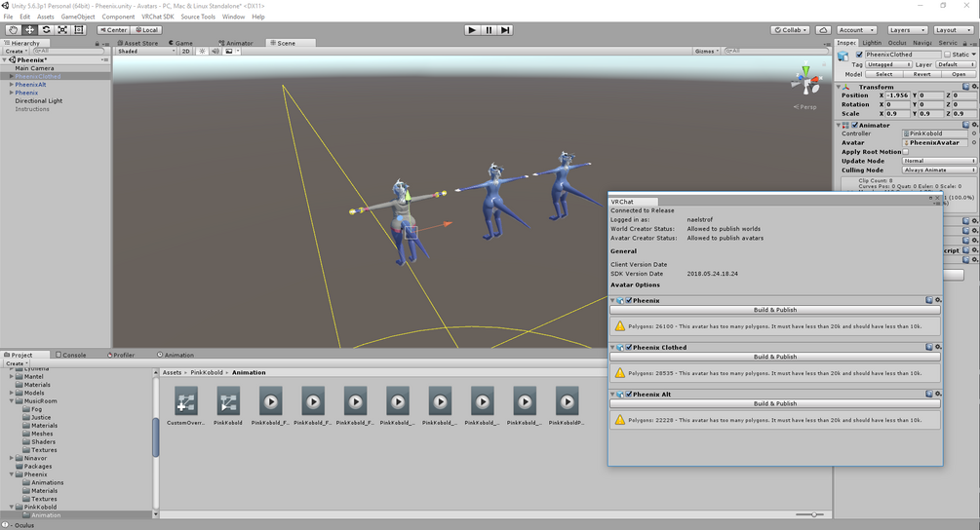
Task: Open the Source Tools menu
Action: click(198, 17)
